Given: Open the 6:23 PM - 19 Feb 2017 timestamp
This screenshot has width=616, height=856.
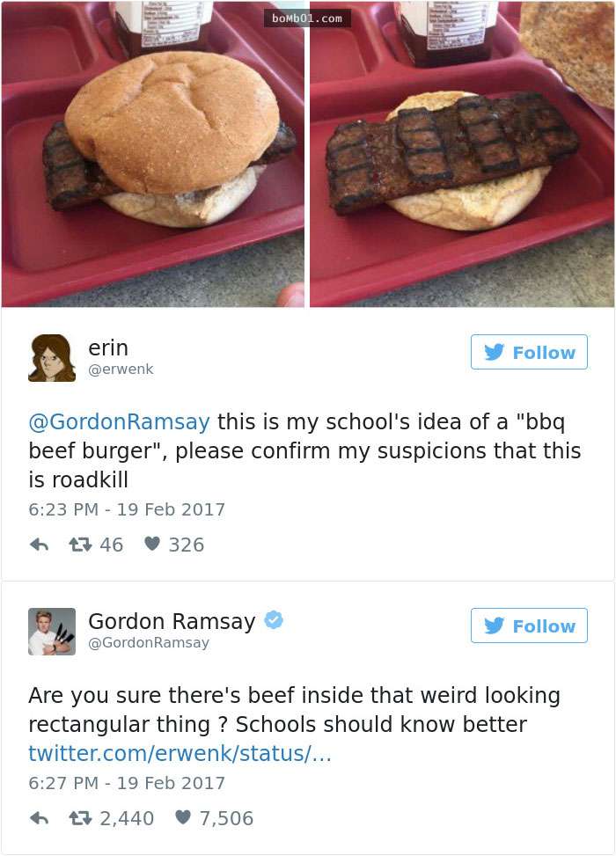Looking at the screenshot, I should coord(127,510).
